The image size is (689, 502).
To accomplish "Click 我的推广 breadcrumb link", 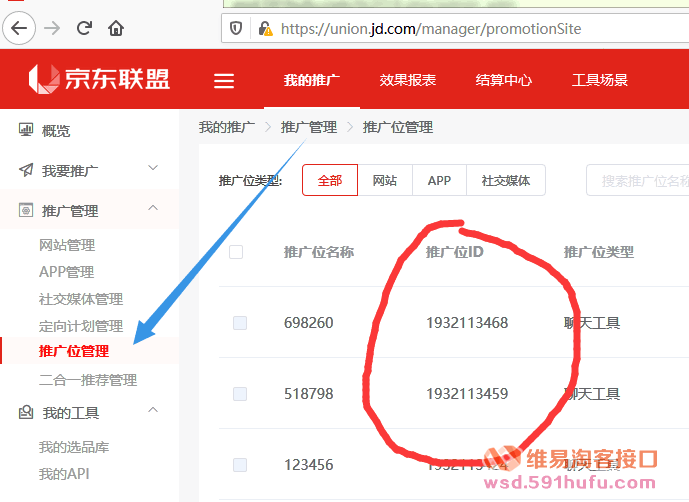I will pyautogui.click(x=227, y=127).
